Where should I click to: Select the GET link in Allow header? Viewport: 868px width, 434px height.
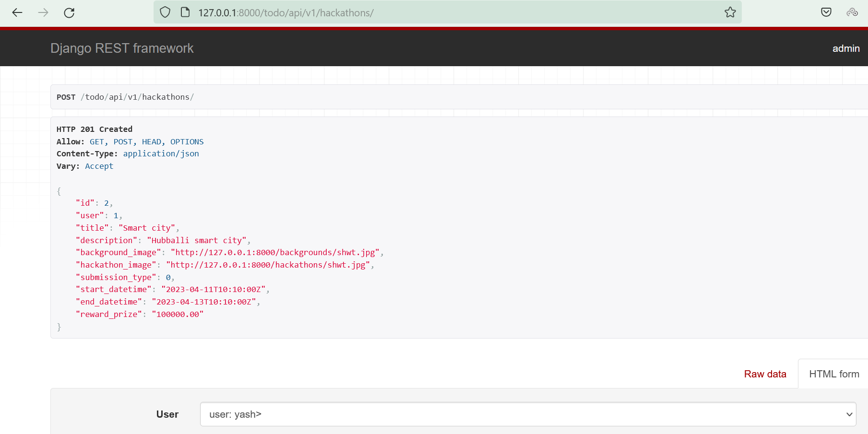97,141
